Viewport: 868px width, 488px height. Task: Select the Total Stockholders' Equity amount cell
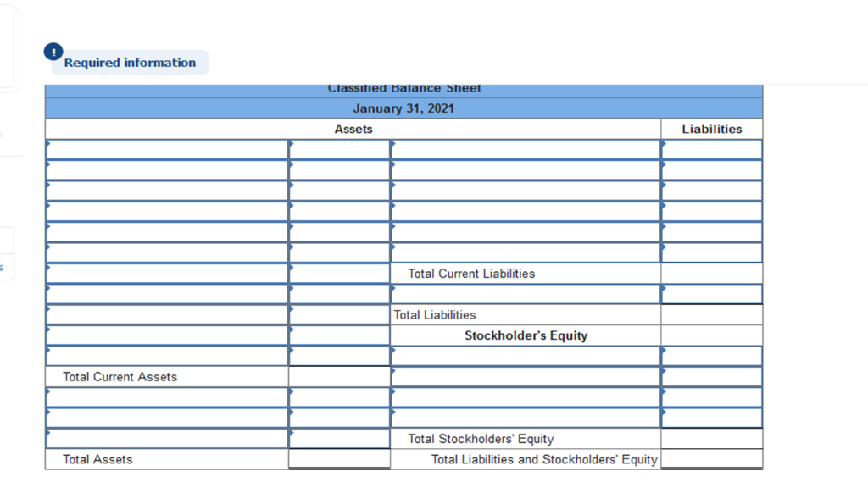tap(712, 438)
